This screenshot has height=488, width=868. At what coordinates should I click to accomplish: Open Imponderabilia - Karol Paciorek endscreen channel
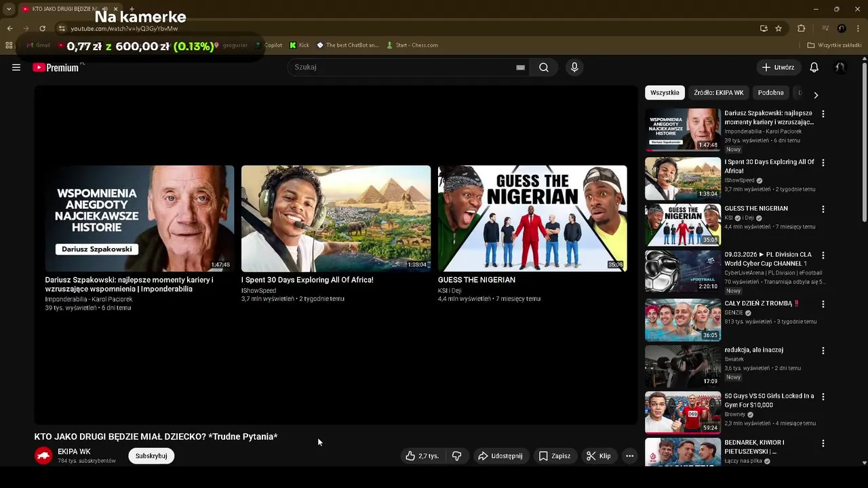tap(89, 299)
